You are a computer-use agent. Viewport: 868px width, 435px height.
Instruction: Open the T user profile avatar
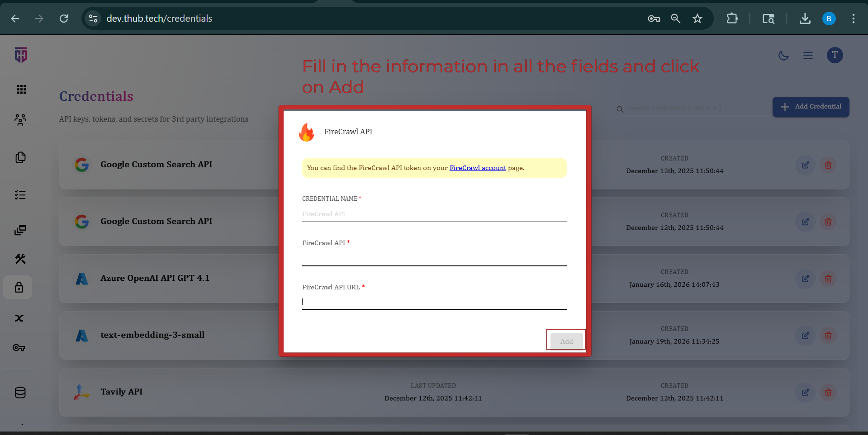pos(835,55)
